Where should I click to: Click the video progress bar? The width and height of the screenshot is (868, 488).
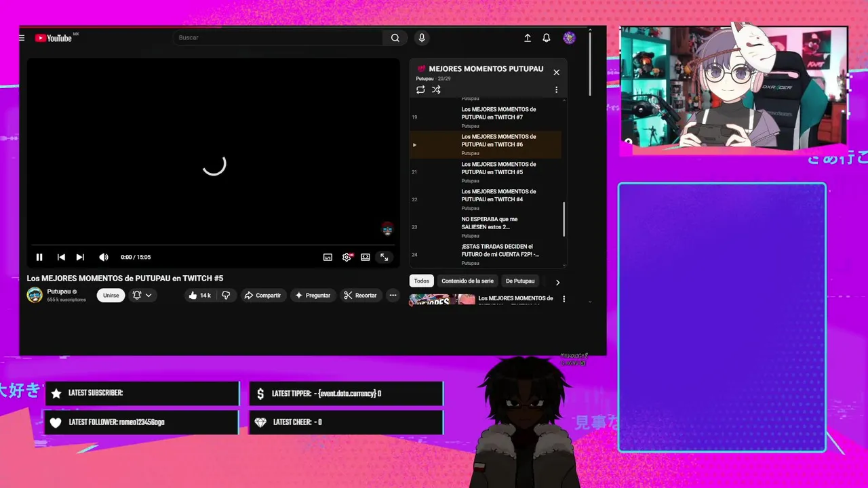[x=213, y=245]
